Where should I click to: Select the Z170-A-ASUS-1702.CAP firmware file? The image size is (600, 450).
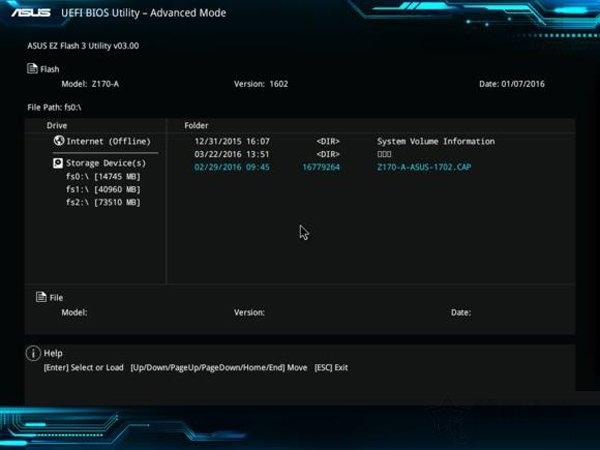pyautogui.click(x=423, y=168)
